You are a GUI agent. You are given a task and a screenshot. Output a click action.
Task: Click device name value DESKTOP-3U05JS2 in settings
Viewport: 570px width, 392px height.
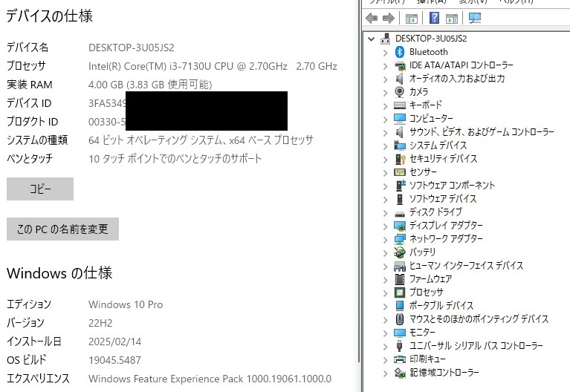(132, 48)
